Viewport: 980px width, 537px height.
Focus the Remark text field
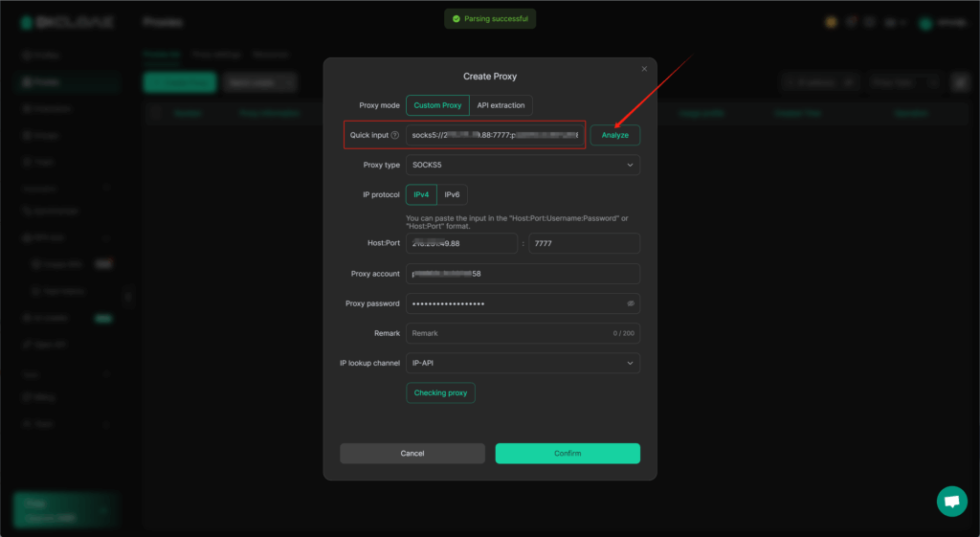[x=507, y=333]
